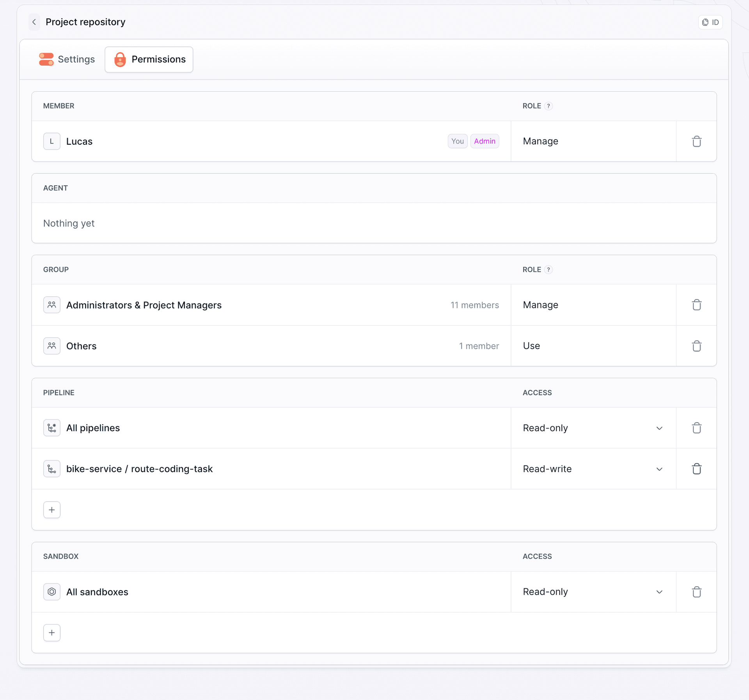The width and height of the screenshot is (749, 700).
Task: Open the help icon next to the Member ROLE header
Action: (548, 106)
